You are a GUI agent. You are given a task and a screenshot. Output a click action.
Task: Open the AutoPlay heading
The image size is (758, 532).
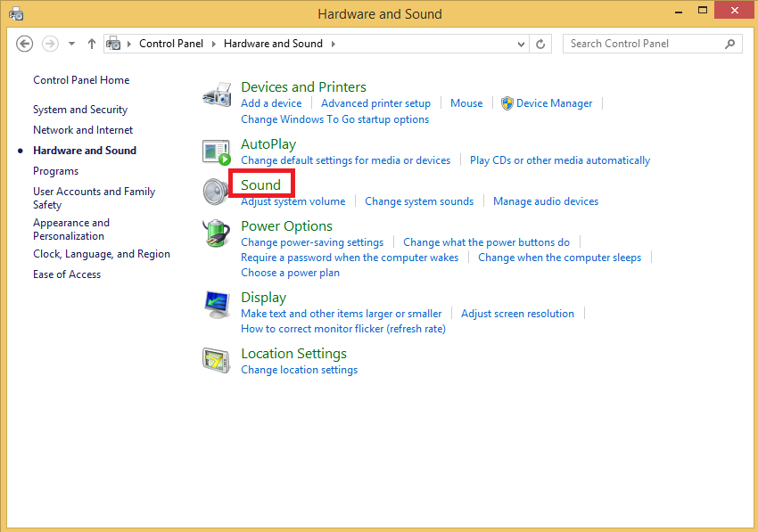point(268,144)
